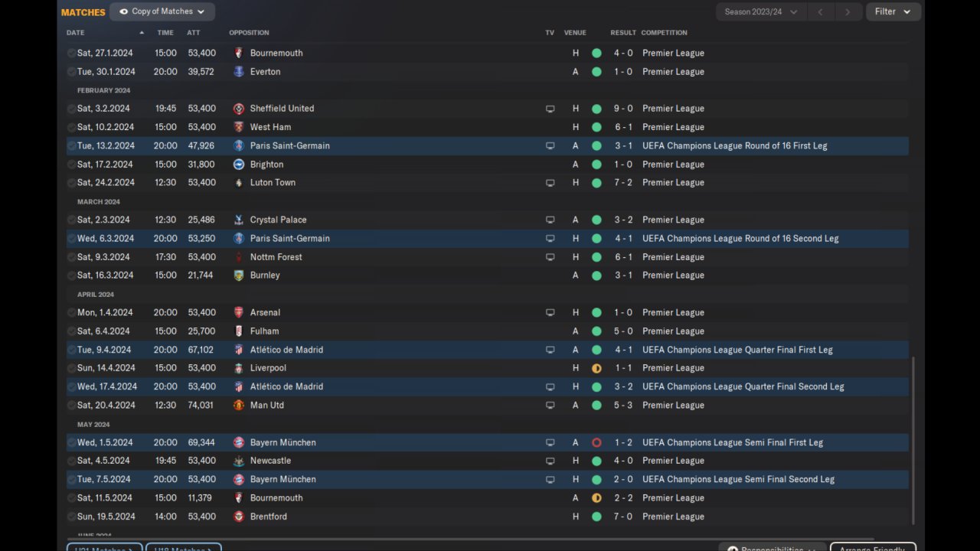Toggle the check circle beside Tue, 9.4.2024

coord(71,350)
